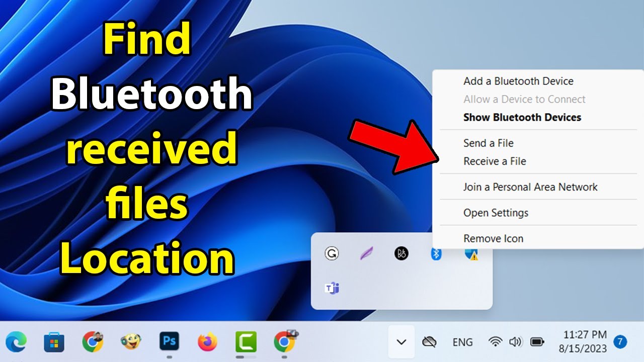Open the clock and calendar flyout
Screen dimensions: 644x362
point(583,341)
